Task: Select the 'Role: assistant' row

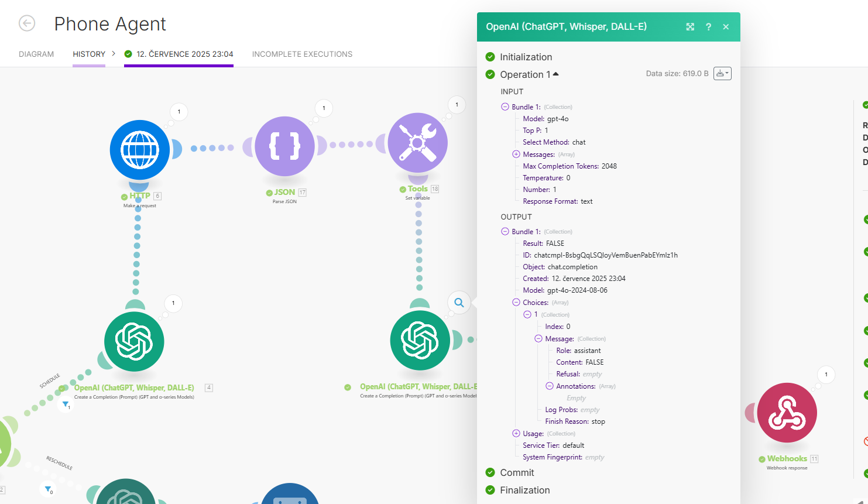Action: pyautogui.click(x=578, y=351)
